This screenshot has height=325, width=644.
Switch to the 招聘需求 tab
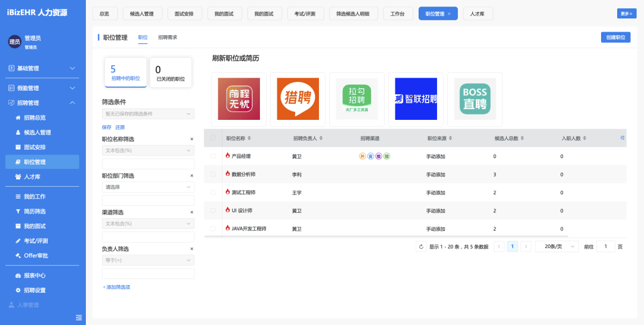coord(168,38)
